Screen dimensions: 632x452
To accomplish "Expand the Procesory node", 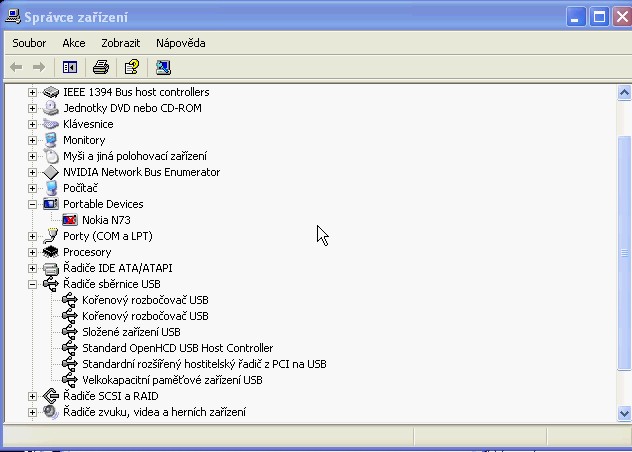I will pos(32,252).
